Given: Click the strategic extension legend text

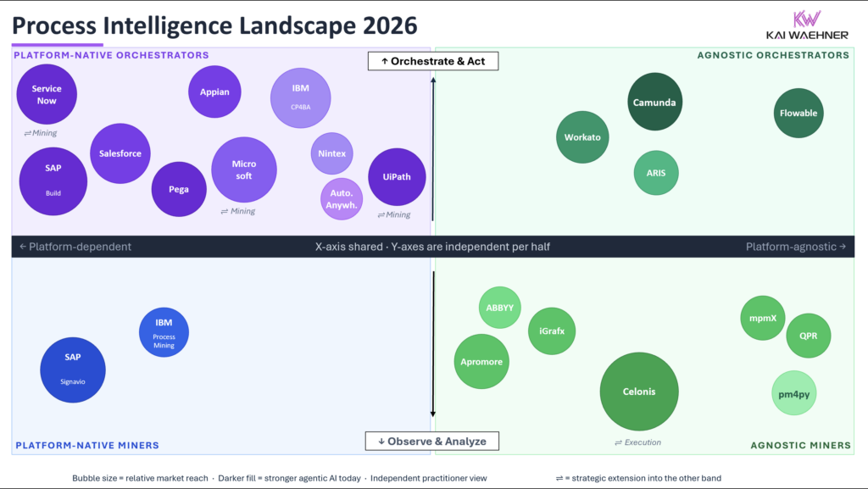Looking at the screenshot, I should 638,478.
